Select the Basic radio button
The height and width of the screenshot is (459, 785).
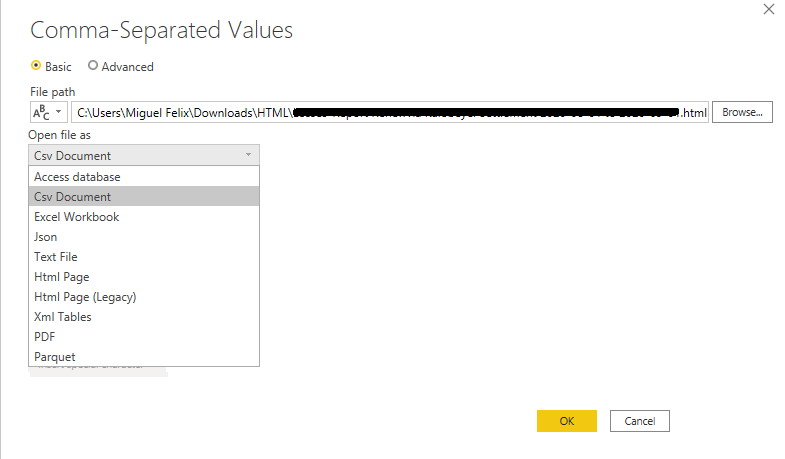(37, 66)
